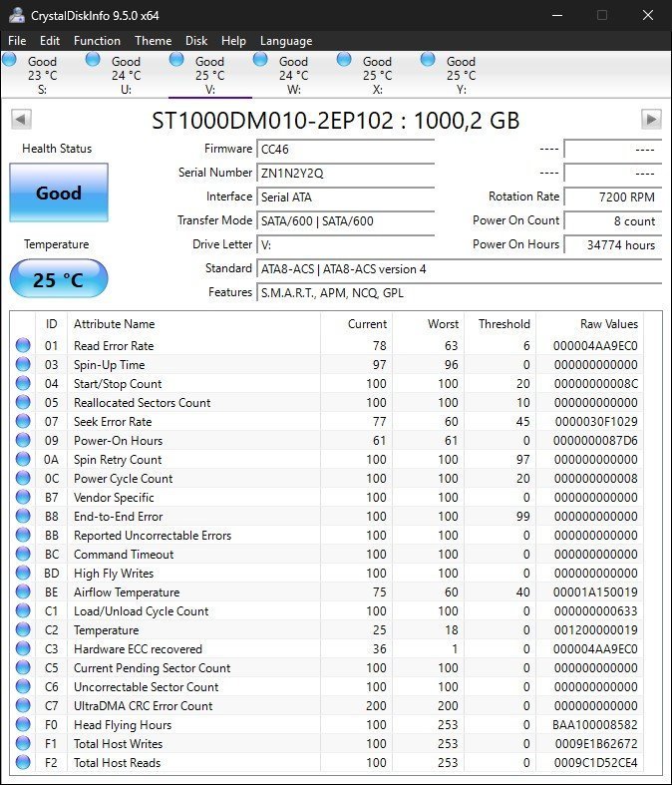
Task: Click the 25 °C temperature indicator
Action: (59, 279)
